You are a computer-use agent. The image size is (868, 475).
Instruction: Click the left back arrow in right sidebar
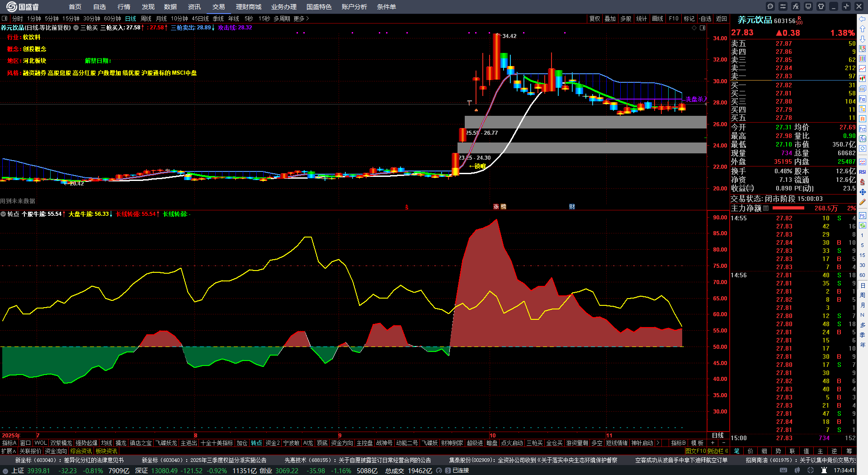(x=863, y=19)
